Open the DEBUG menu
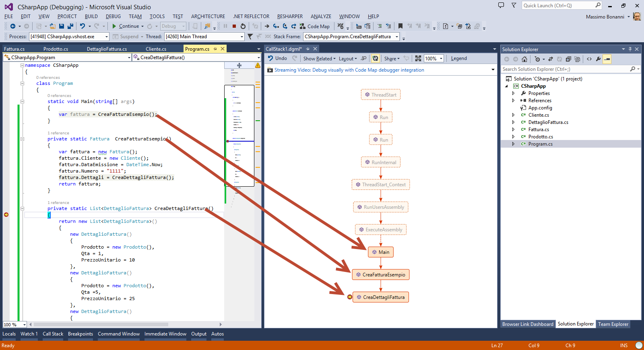The height and width of the screenshot is (350, 644). click(113, 16)
